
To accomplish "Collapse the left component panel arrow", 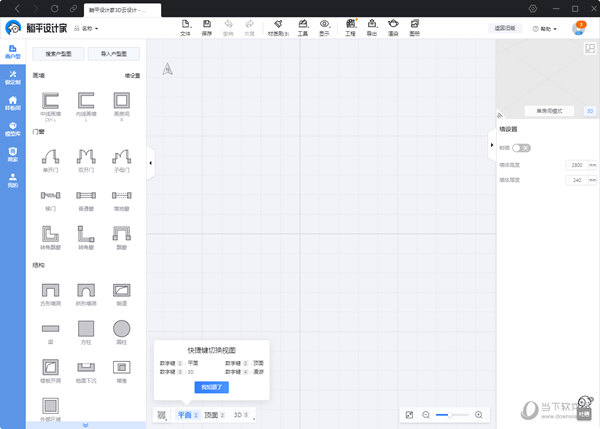I will (x=150, y=162).
